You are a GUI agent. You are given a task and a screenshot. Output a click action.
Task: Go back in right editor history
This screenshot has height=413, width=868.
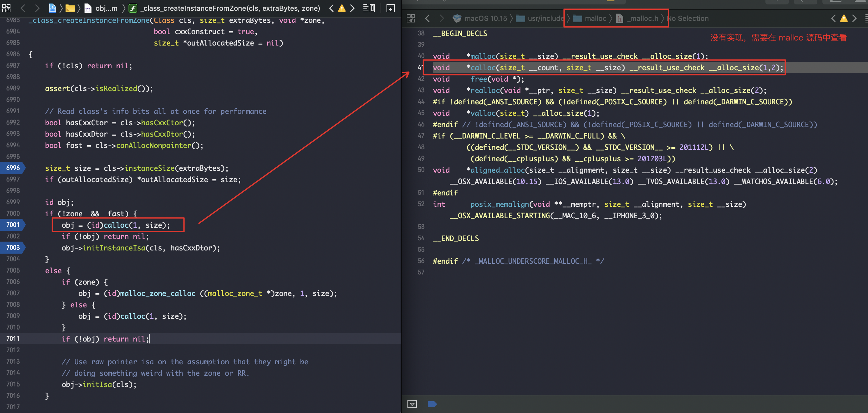coord(427,19)
